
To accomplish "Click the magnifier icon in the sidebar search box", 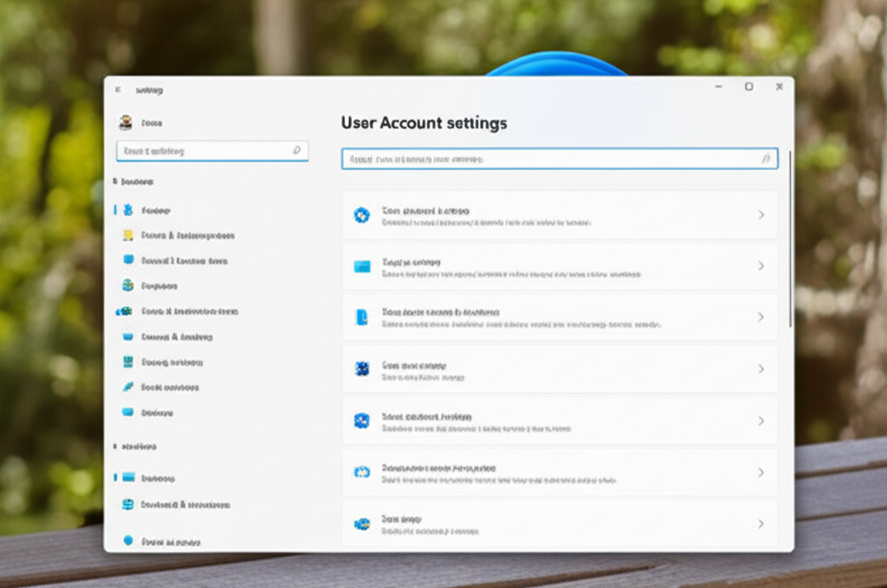I will tap(296, 151).
